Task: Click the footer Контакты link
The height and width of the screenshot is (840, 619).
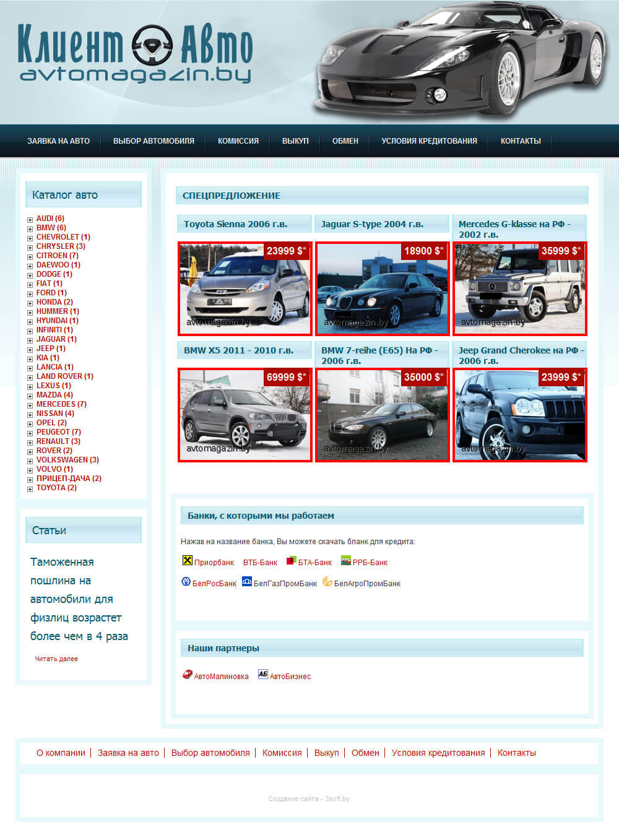Action: click(x=516, y=753)
